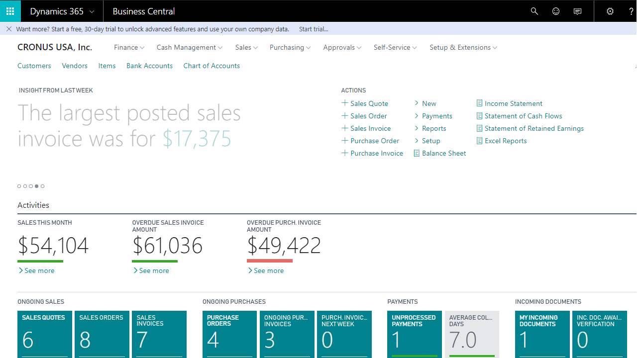Open the Average Collection Days tile
The height and width of the screenshot is (358, 644).
[x=472, y=334]
